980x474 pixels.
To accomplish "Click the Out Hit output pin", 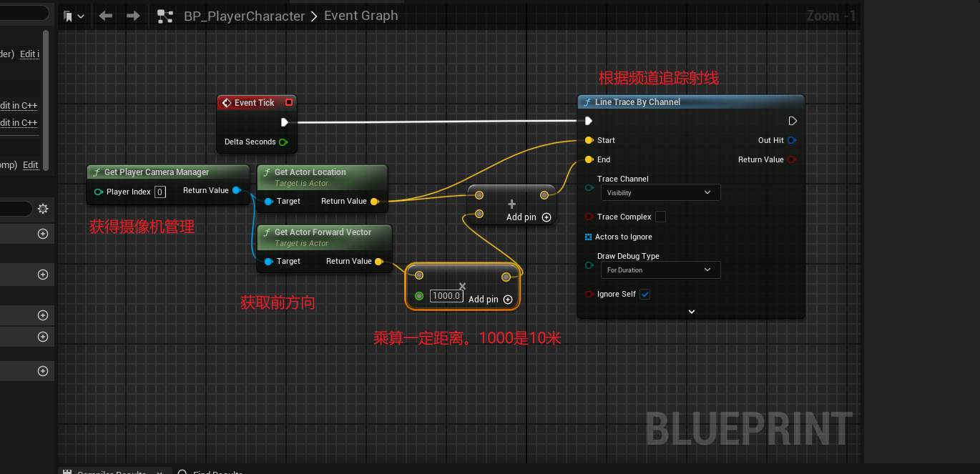I will click(x=792, y=140).
